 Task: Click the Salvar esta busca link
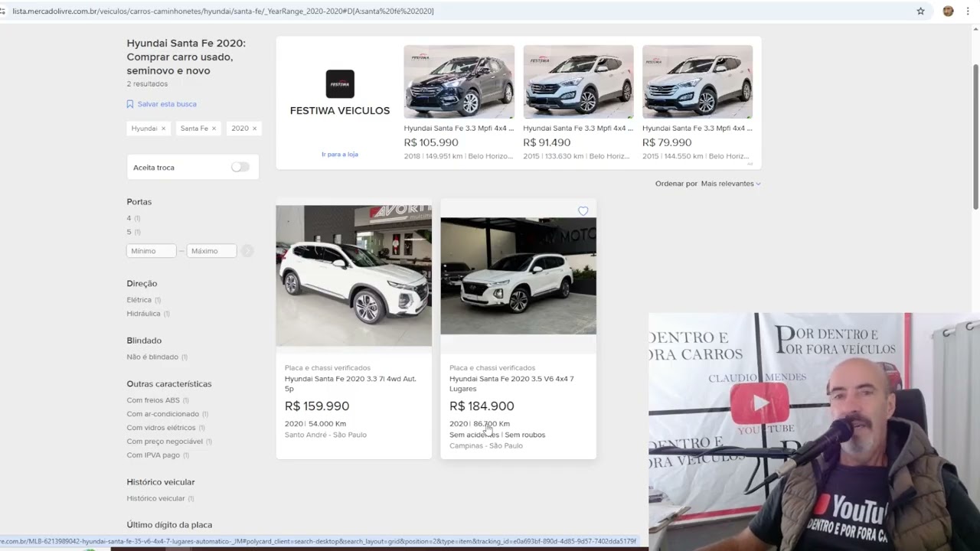tap(162, 104)
